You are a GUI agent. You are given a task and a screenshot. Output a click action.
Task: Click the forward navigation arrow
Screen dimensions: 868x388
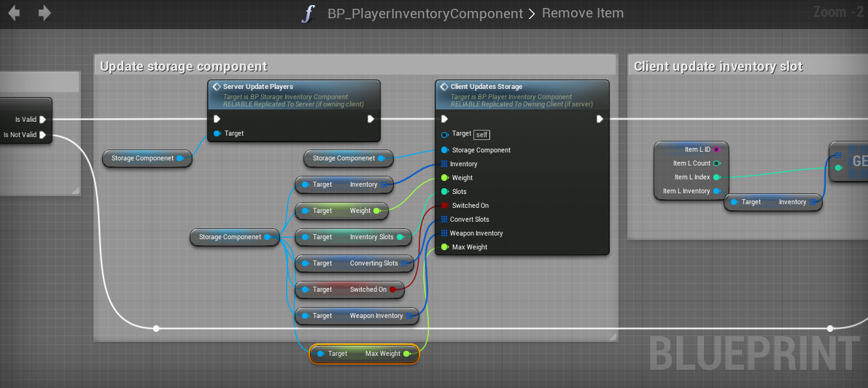[44, 13]
